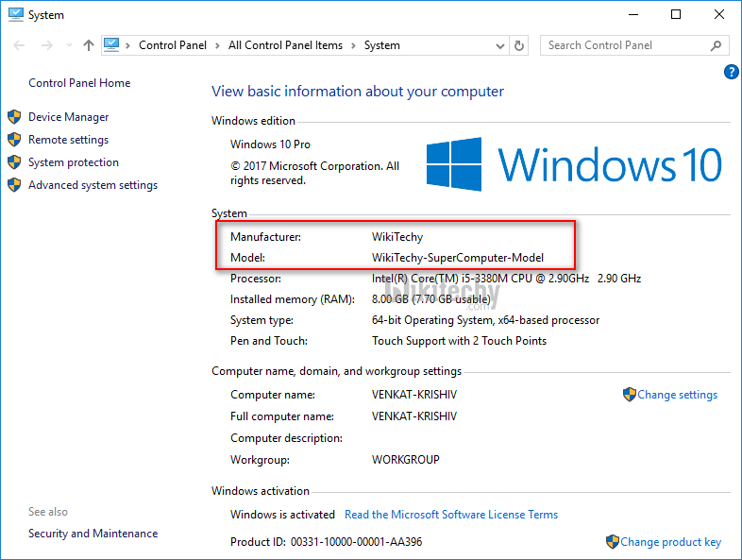Go up one level with up arrow
Image resolution: width=742 pixels, height=560 pixels.
click(89, 45)
